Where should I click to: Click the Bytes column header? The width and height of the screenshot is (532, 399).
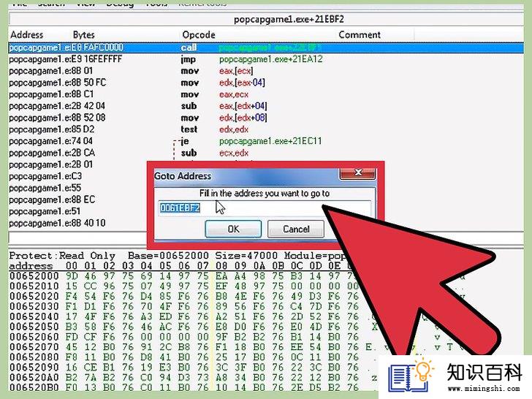click(84, 34)
